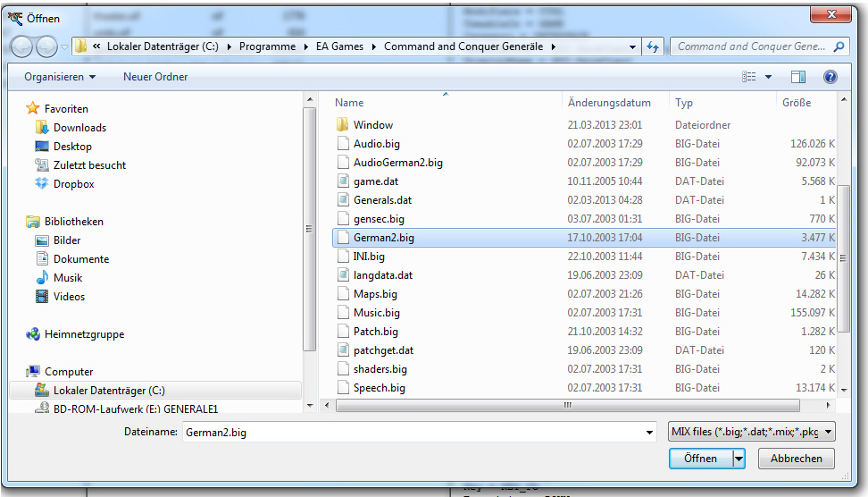868x497 pixels.
Task: Open Bilder library
Action: point(67,240)
